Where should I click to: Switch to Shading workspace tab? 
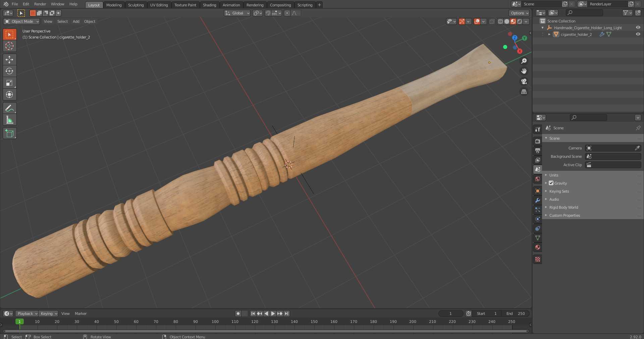click(x=209, y=5)
